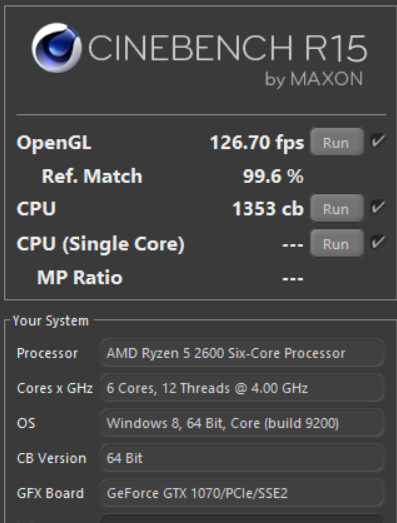Click the Your System group heading
The width and height of the screenshot is (397, 523).
pos(51,321)
